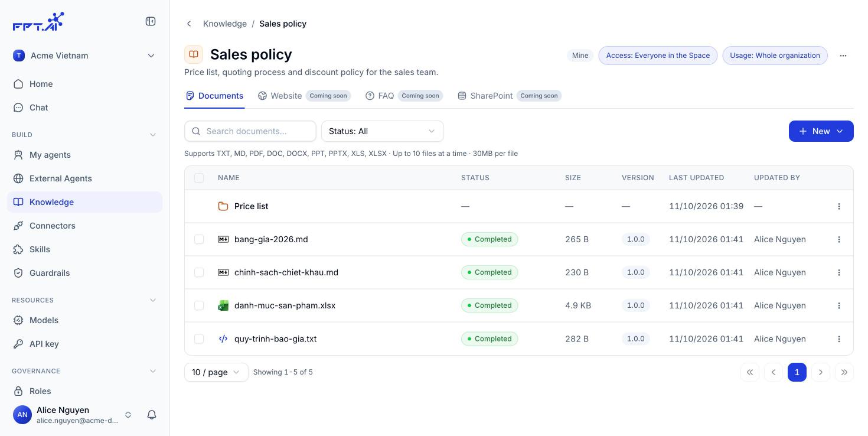Tick the danh-muc-san-pham.xlsx checkbox
Viewport: 868px width, 436px height.
click(199, 305)
